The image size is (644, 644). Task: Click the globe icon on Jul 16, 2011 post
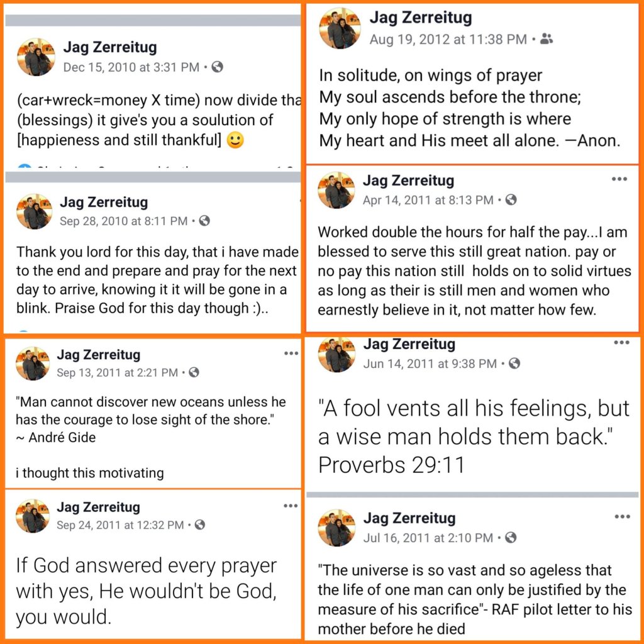coord(511,537)
